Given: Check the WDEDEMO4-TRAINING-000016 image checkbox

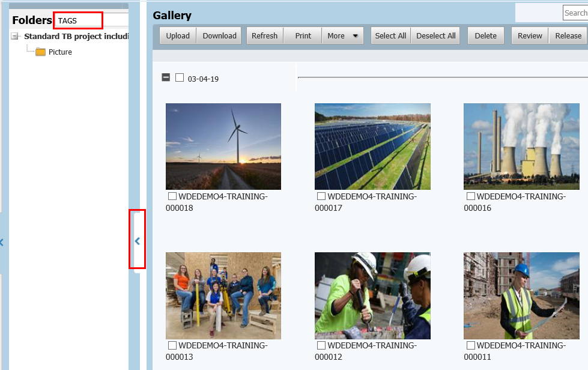Looking at the screenshot, I should (470, 196).
